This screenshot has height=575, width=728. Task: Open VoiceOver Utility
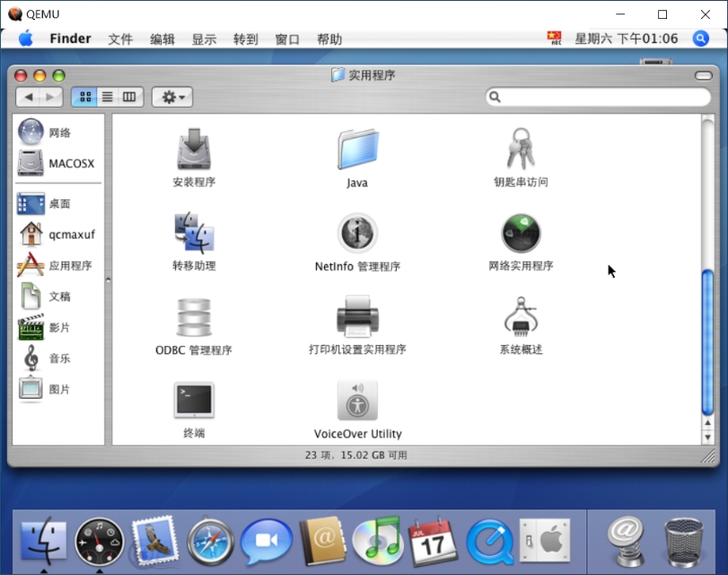coord(356,398)
